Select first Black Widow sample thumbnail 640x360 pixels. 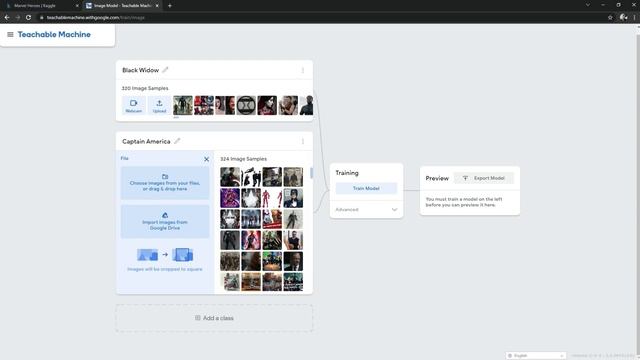[182, 105]
